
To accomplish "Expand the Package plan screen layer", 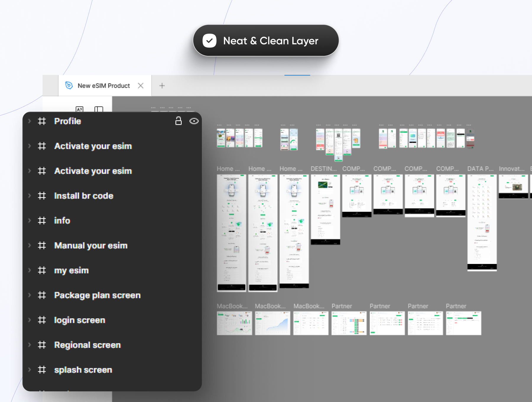I will tap(30, 295).
